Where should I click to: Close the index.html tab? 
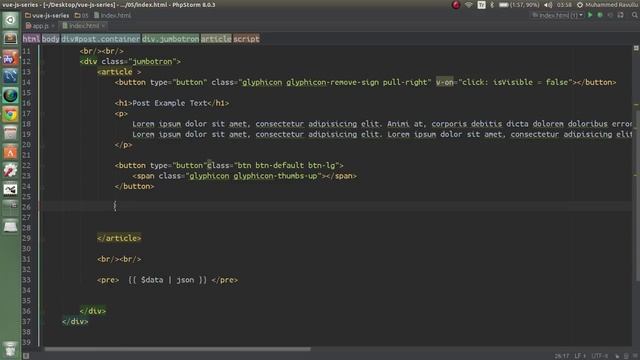[103, 26]
